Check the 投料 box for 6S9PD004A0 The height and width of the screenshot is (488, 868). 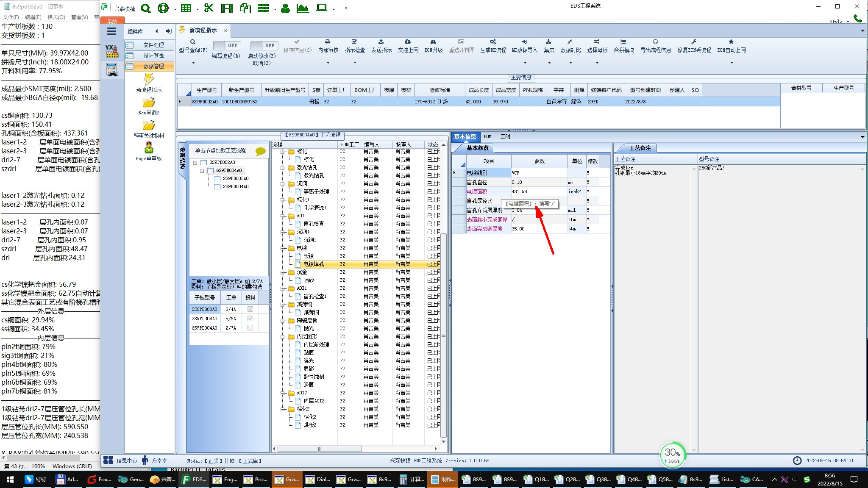pos(250,328)
